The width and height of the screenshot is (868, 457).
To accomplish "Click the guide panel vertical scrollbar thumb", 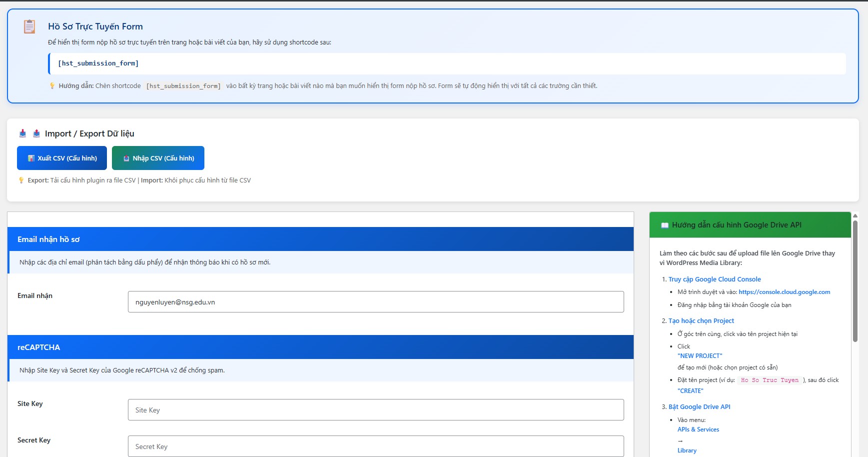I will pos(855,280).
